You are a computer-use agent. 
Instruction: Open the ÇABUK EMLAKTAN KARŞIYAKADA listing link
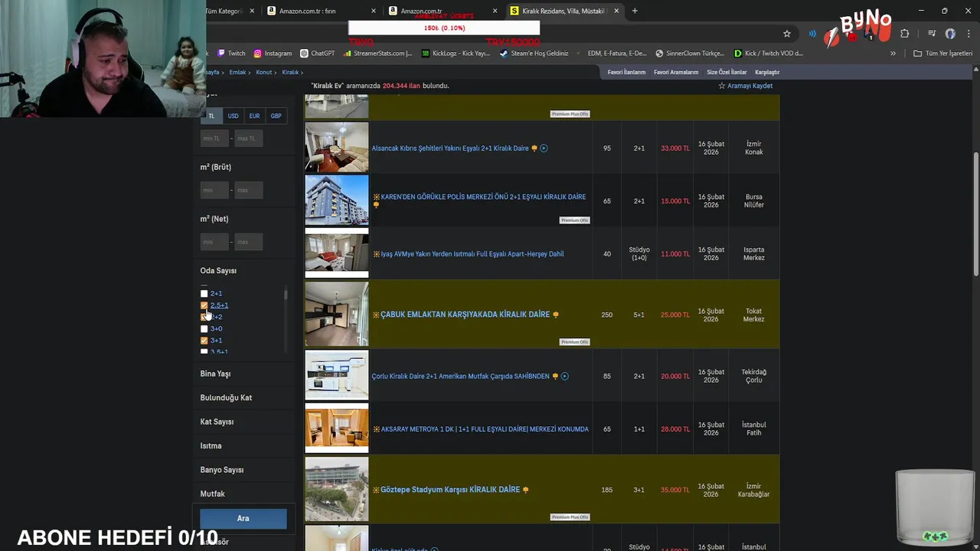click(x=465, y=315)
